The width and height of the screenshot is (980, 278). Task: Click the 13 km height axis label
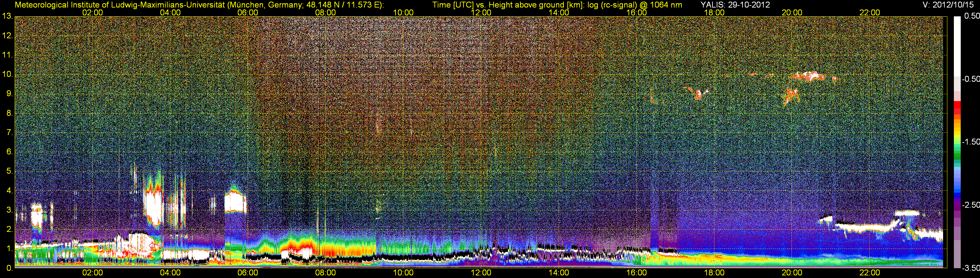coord(7,16)
